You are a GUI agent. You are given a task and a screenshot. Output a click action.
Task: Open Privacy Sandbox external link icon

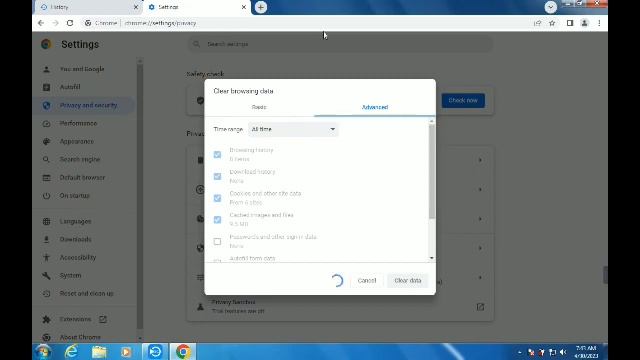click(480, 307)
